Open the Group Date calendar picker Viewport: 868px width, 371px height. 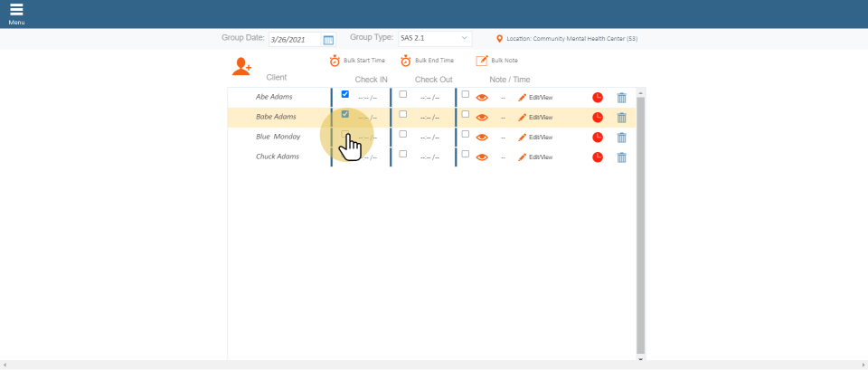click(x=328, y=40)
